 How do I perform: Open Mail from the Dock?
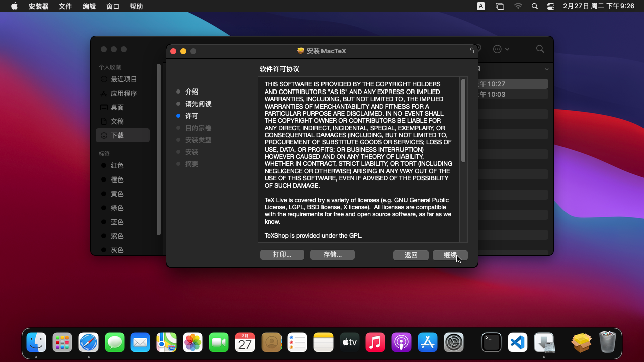pyautogui.click(x=140, y=342)
